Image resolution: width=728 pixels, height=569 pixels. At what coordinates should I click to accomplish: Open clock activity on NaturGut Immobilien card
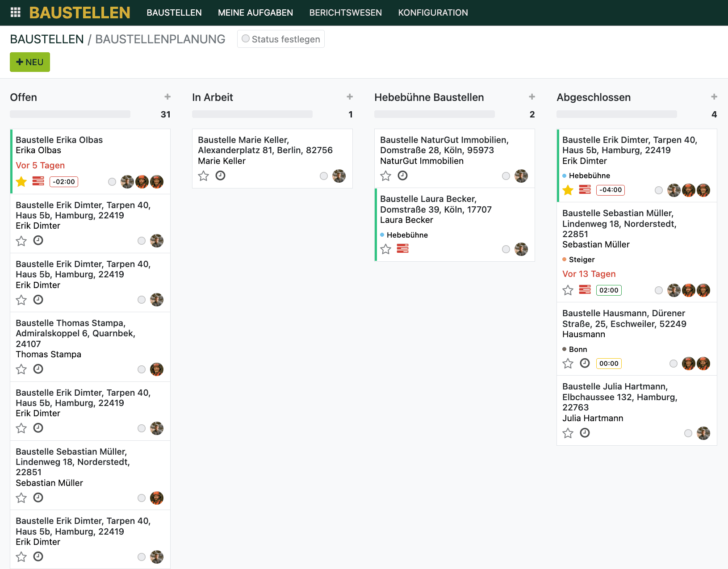coord(403,176)
